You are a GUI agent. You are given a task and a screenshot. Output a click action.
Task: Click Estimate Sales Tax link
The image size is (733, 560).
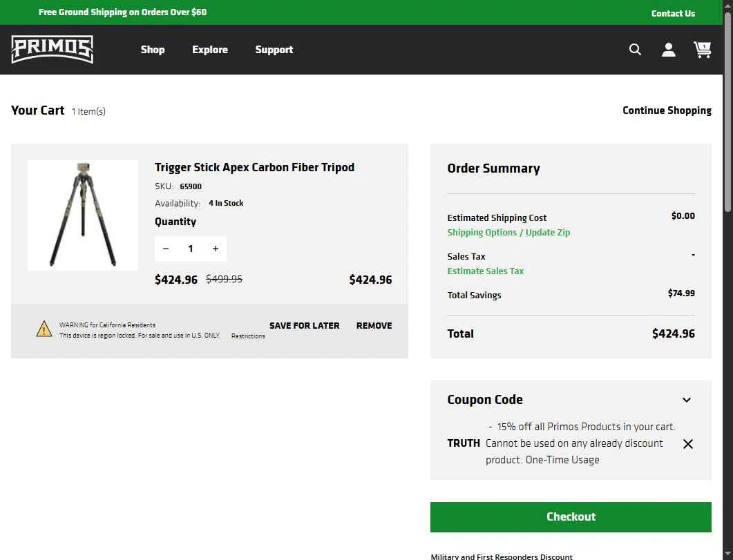coord(485,271)
